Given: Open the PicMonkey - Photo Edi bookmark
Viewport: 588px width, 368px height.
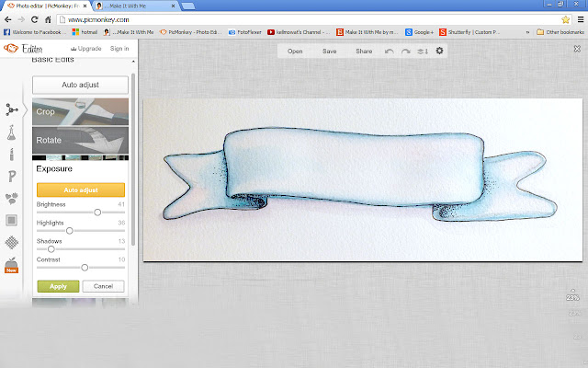Looking at the screenshot, I should (x=190, y=32).
